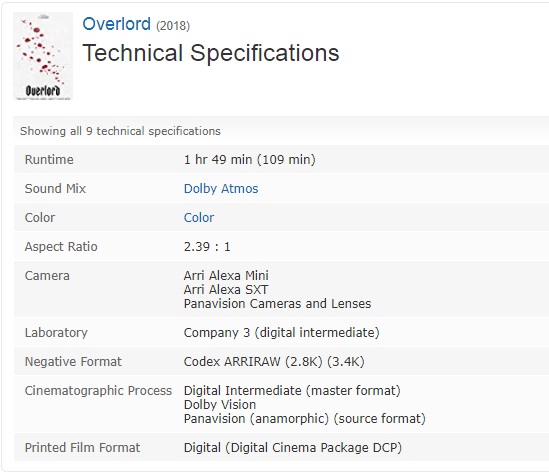Click the Overlord poster thumbnail
The image size is (549, 472).
pos(43,56)
